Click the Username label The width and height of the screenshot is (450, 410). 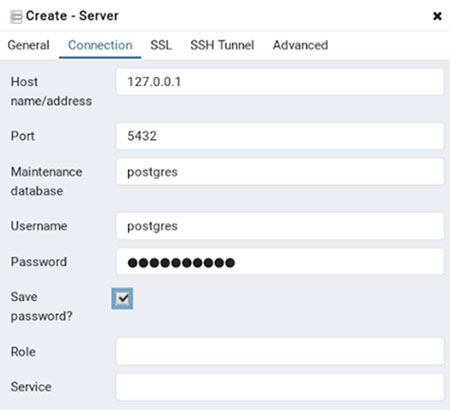click(x=39, y=226)
